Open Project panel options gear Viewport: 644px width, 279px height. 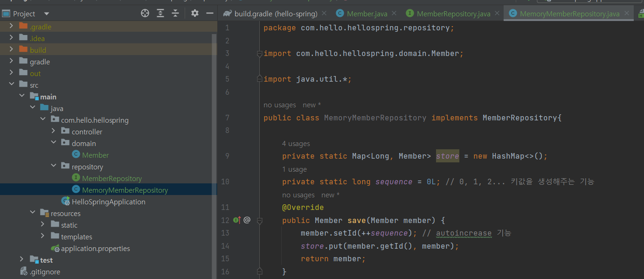coord(195,14)
